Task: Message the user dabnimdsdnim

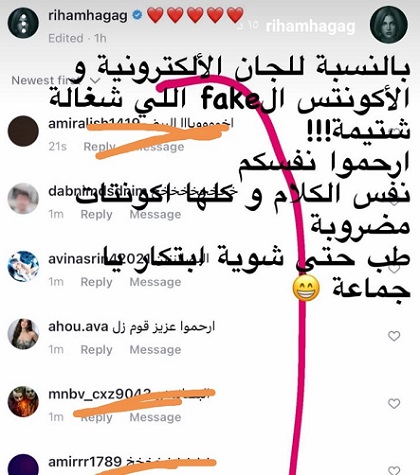Action: pyautogui.click(x=155, y=214)
